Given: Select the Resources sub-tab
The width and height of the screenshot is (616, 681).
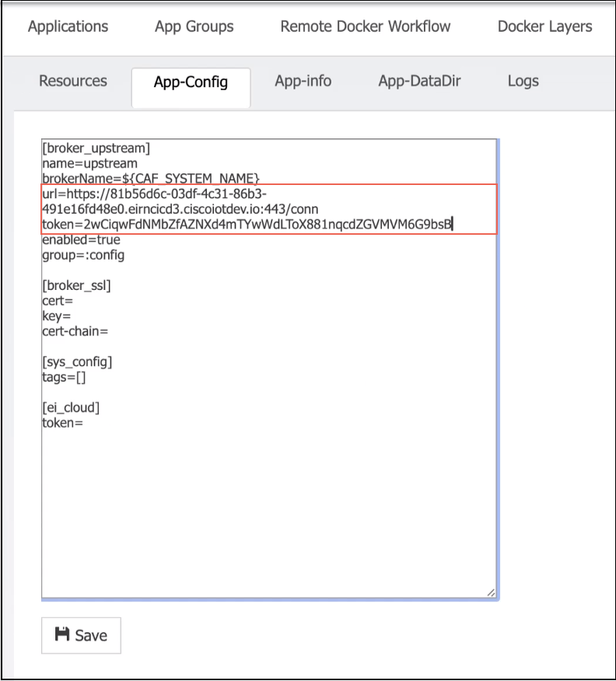Looking at the screenshot, I should click(73, 81).
